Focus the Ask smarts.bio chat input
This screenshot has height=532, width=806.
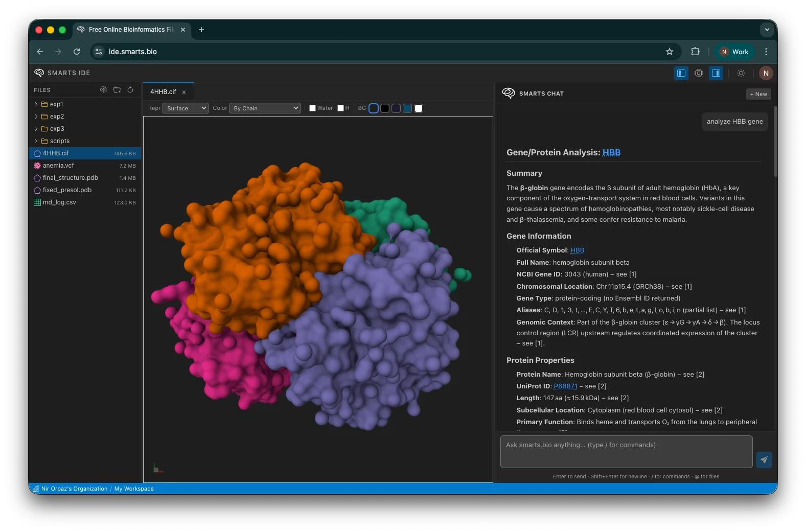pyautogui.click(x=627, y=452)
